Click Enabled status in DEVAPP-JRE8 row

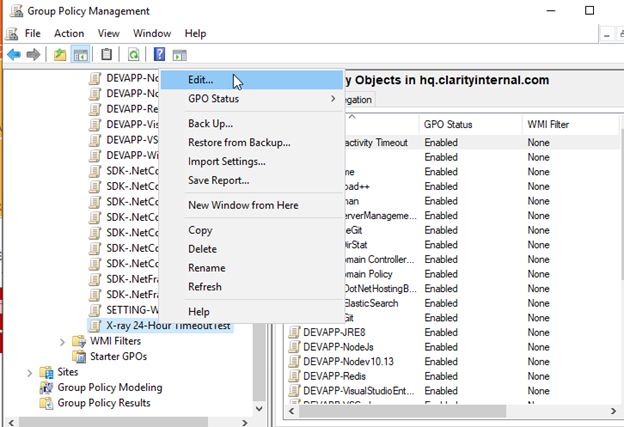[x=441, y=332]
